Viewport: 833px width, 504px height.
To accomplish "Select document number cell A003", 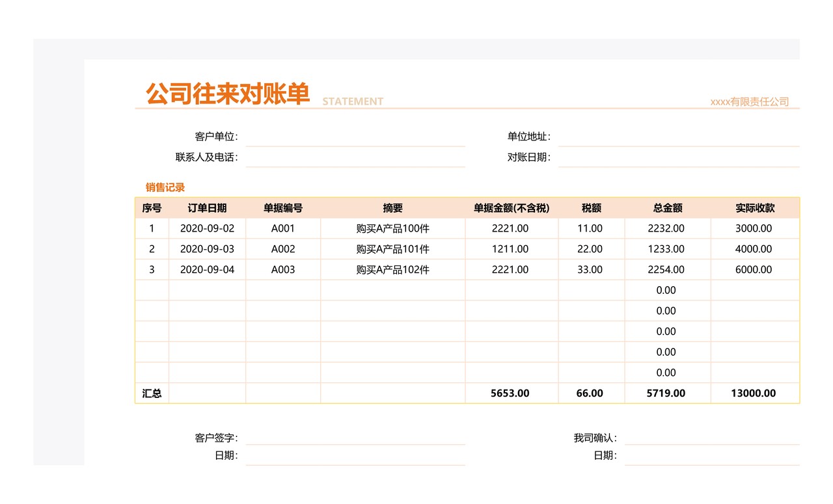I will (283, 270).
